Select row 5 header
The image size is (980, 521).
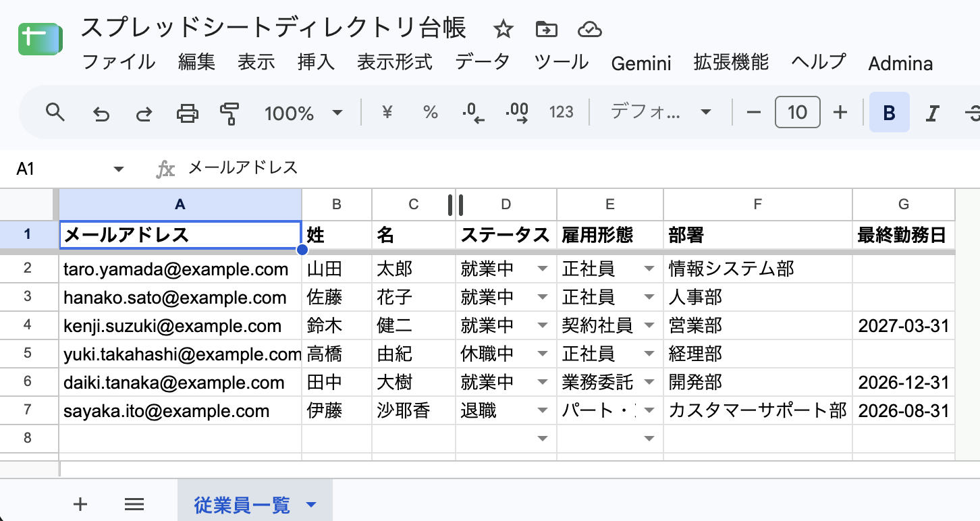point(28,353)
